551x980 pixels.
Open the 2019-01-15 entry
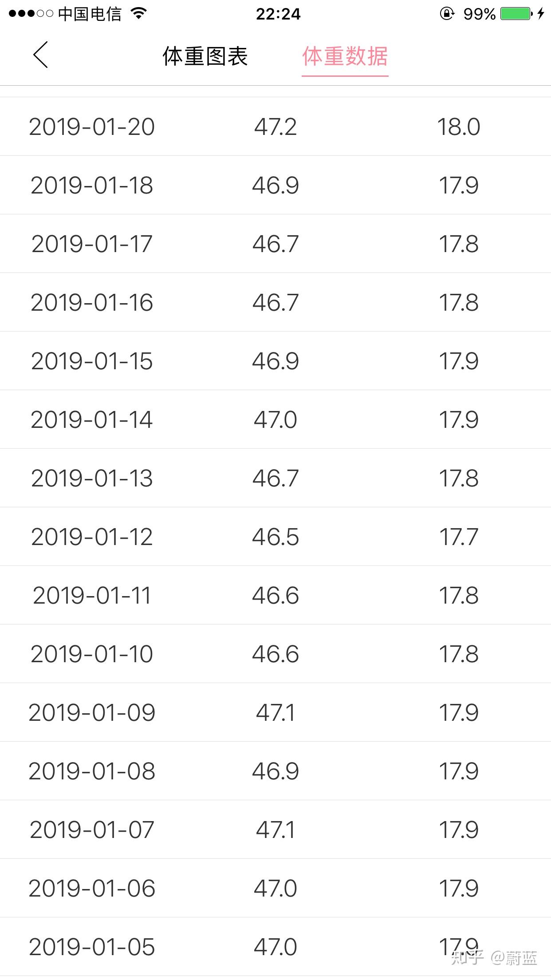click(x=275, y=361)
